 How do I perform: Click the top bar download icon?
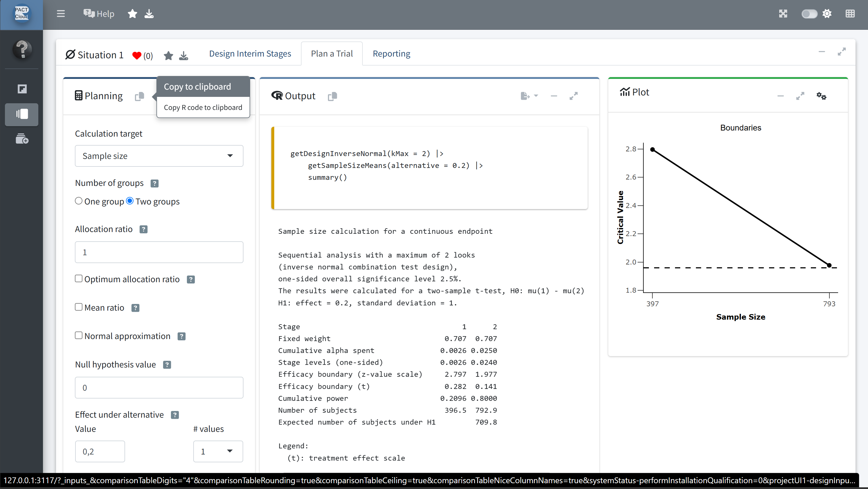click(149, 13)
